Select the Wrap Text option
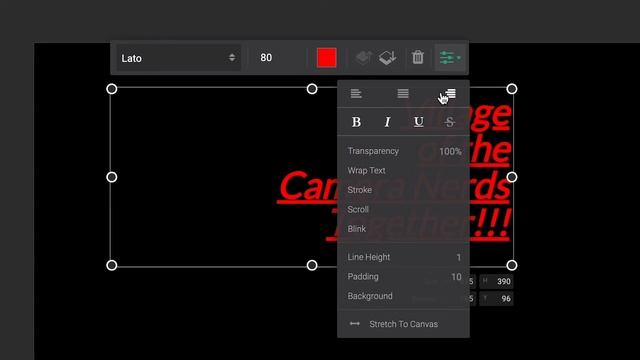 click(x=366, y=171)
